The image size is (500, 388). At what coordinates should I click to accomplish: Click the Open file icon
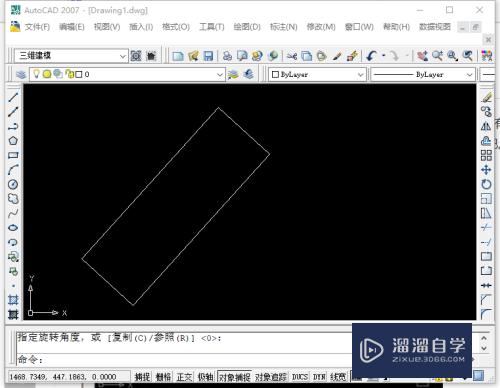coord(193,56)
